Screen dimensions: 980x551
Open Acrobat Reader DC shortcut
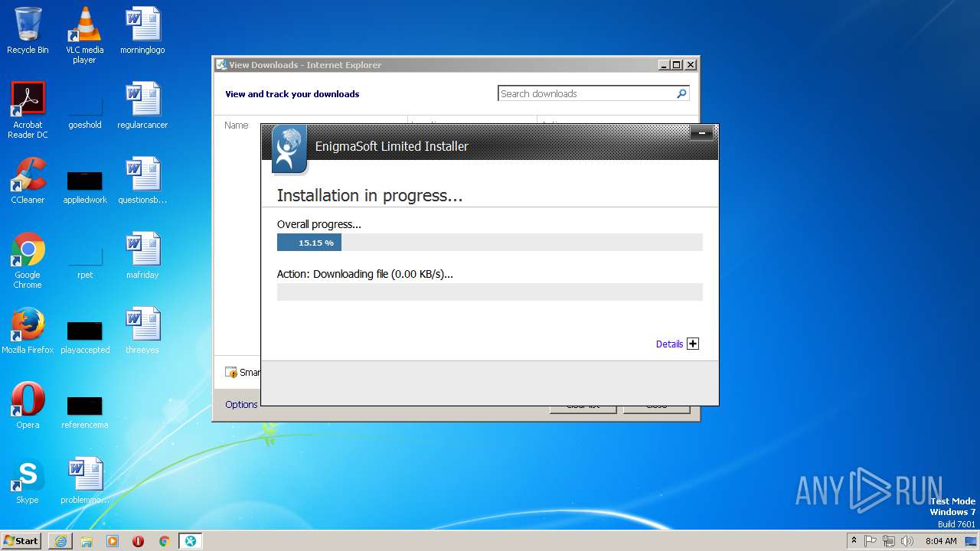click(28, 110)
